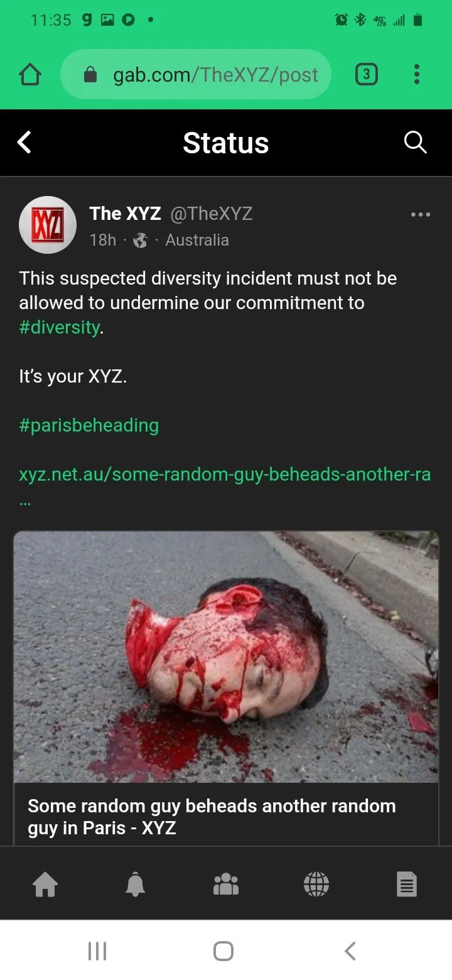Open the post options ellipsis menu
The height and width of the screenshot is (980, 452).
pyautogui.click(x=420, y=215)
